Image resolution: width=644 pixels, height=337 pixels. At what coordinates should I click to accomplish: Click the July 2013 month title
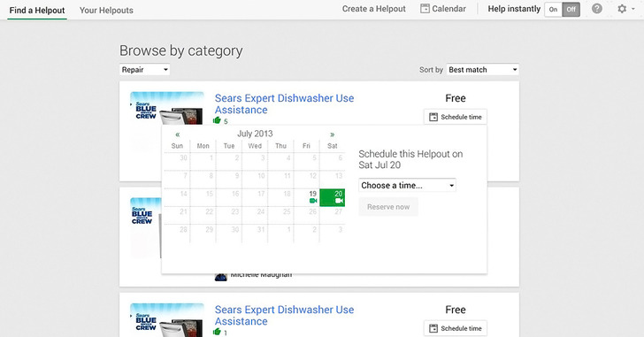(255, 134)
